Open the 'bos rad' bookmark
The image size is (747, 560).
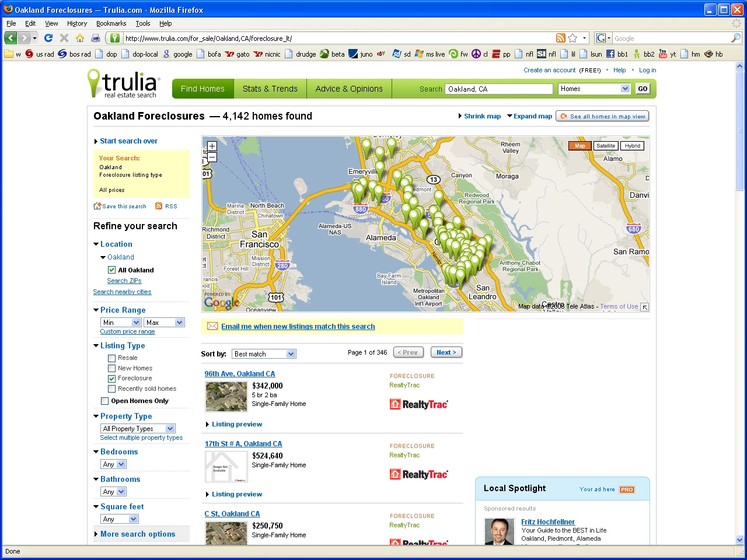[74, 54]
